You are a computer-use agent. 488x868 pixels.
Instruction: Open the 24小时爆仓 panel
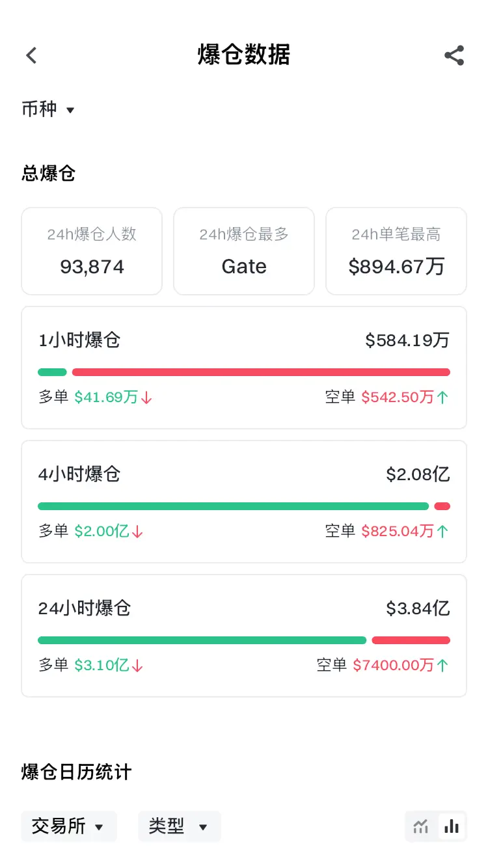(x=244, y=636)
